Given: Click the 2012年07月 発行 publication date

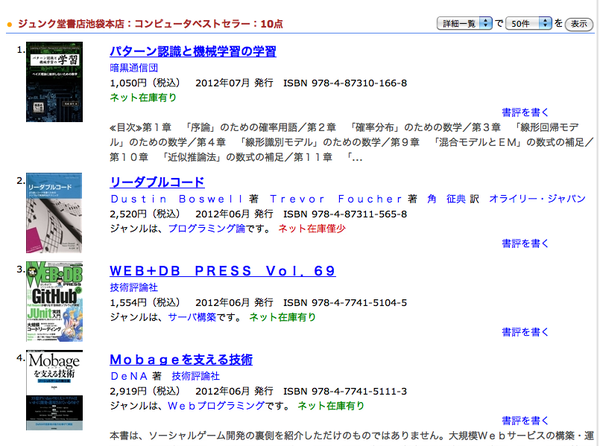Looking at the screenshot, I should click(x=234, y=83).
